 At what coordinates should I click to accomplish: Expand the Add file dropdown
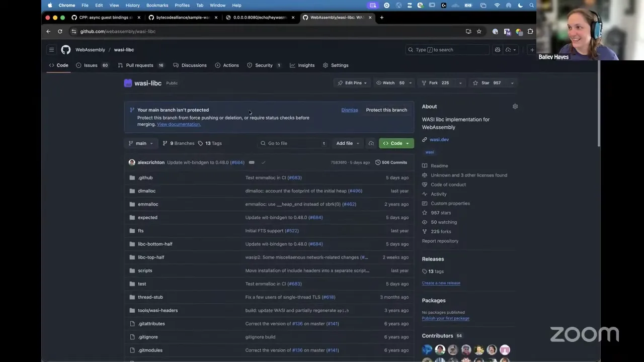[348, 143]
